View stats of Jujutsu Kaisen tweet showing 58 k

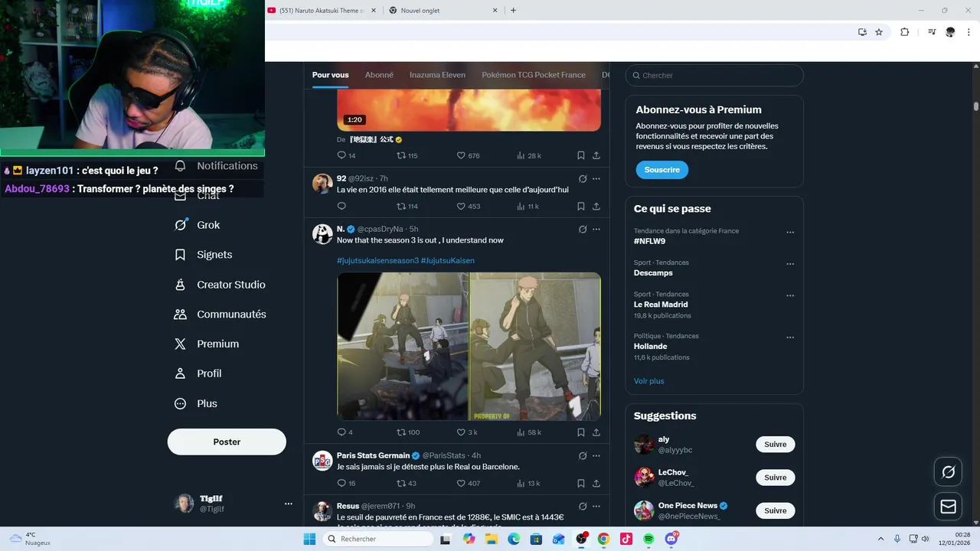[x=529, y=432]
